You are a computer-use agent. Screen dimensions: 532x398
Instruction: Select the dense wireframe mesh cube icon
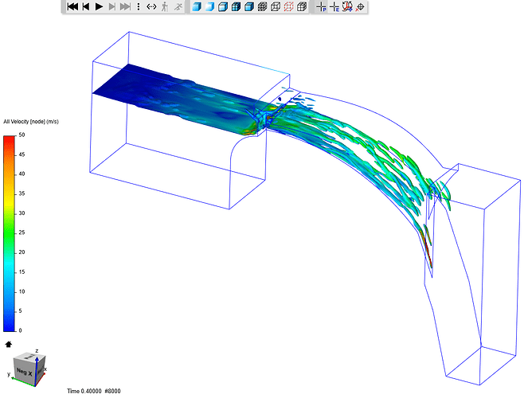[262, 6]
